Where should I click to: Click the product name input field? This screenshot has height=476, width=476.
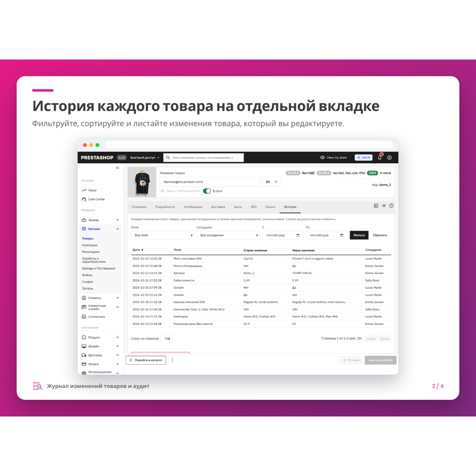tap(210, 182)
